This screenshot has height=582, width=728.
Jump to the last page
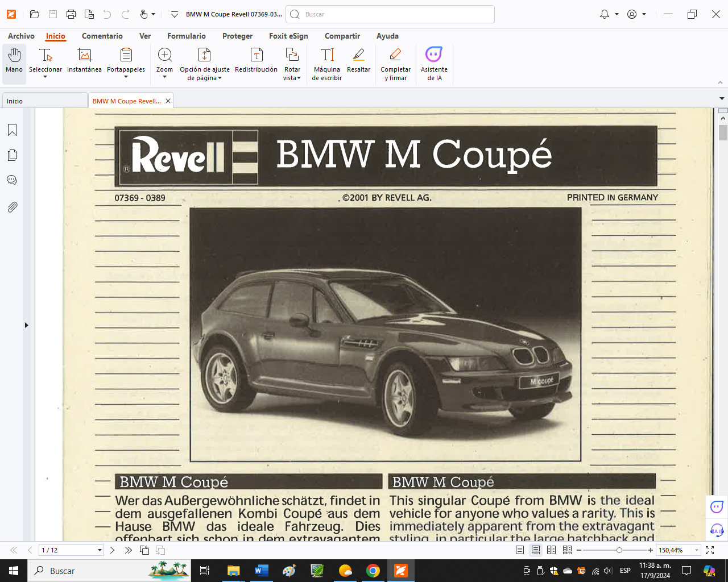pyautogui.click(x=129, y=550)
